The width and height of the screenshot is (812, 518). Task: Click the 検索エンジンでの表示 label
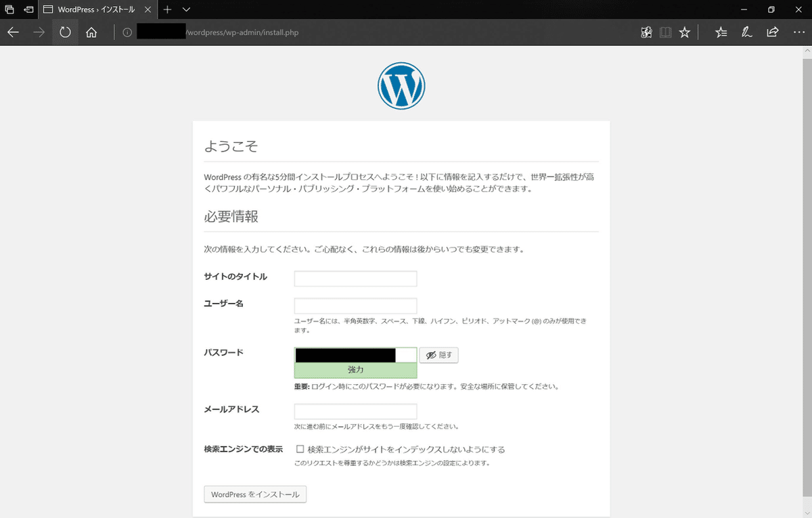[x=244, y=449]
